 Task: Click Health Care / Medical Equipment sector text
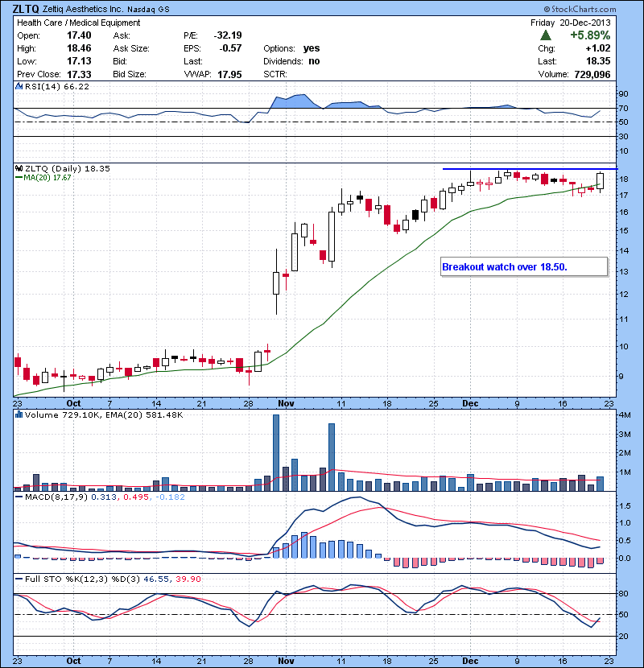[x=78, y=23]
